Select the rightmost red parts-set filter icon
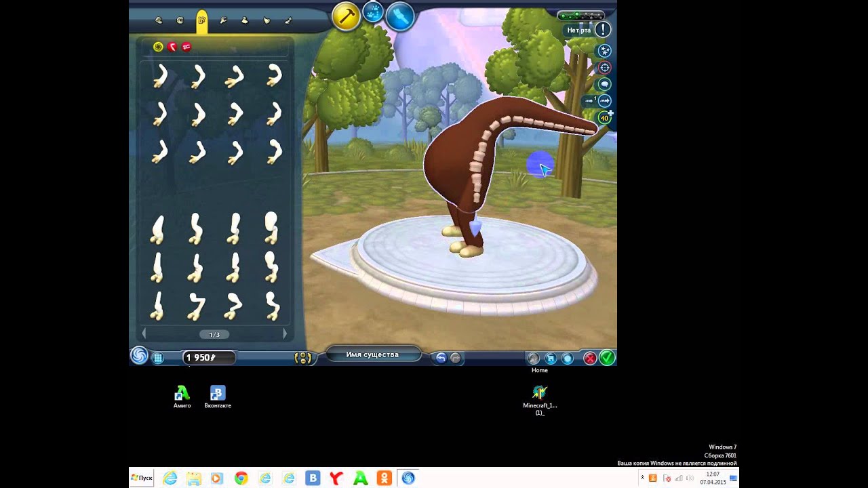 (x=186, y=47)
